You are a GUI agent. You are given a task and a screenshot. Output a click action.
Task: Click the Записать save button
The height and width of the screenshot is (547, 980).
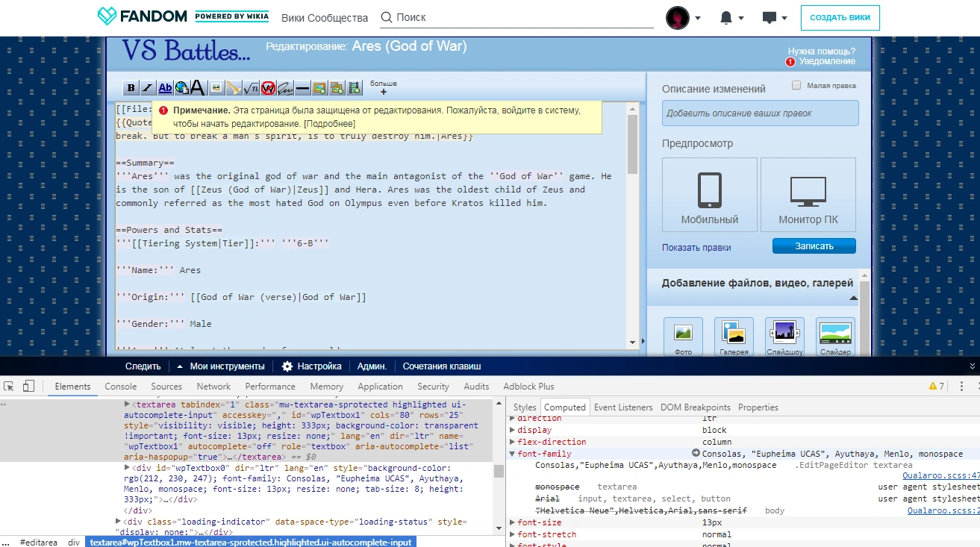(x=814, y=246)
